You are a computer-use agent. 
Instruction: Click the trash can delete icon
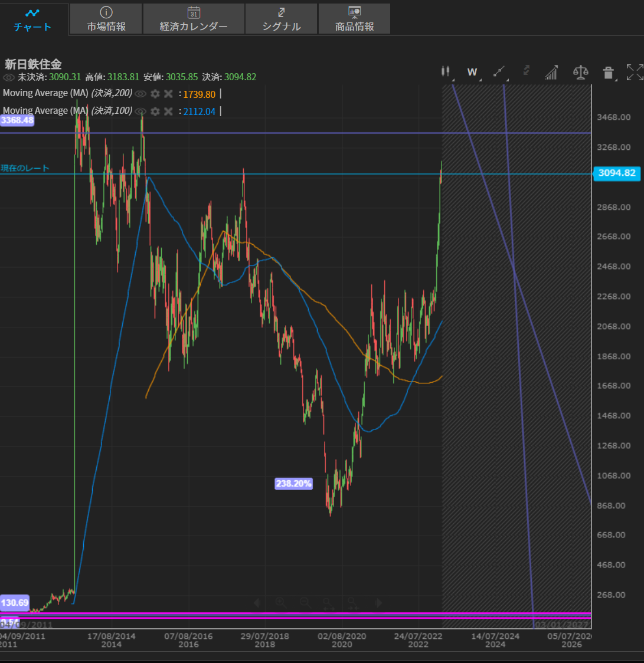pyautogui.click(x=608, y=73)
